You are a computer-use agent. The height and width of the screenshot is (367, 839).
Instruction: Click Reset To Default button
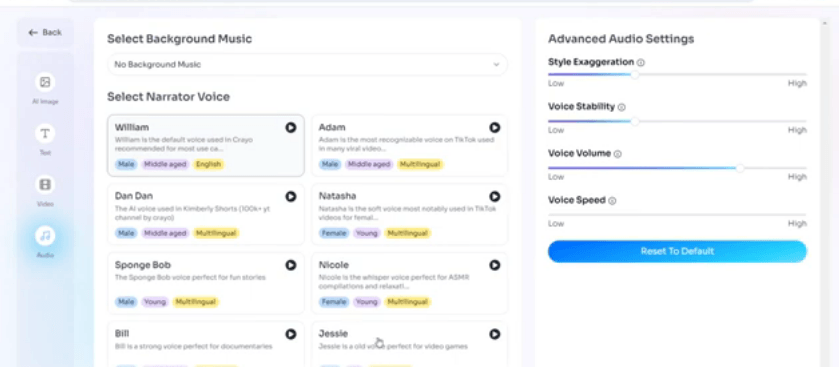click(x=677, y=251)
